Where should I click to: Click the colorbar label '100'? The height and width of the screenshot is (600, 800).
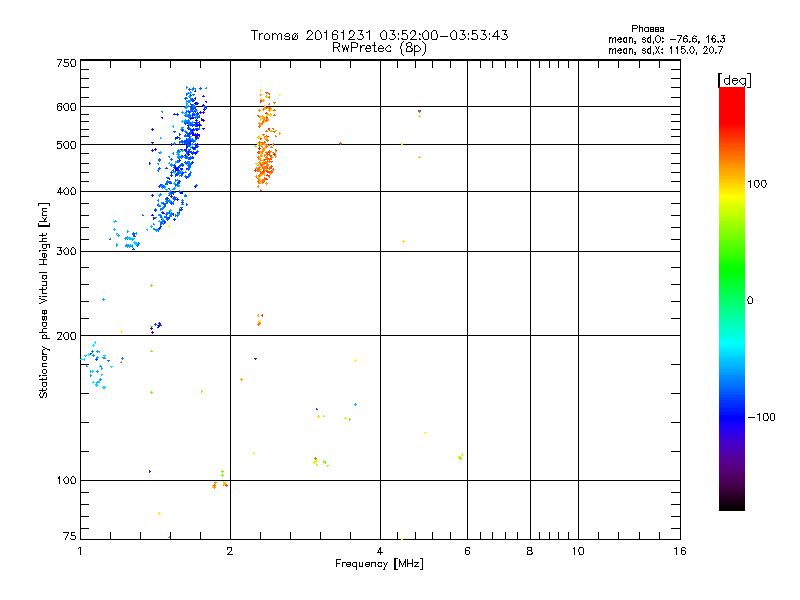tap(757, 184)
